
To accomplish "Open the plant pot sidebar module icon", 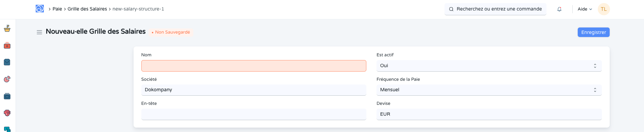I will (x=7, y=29).
